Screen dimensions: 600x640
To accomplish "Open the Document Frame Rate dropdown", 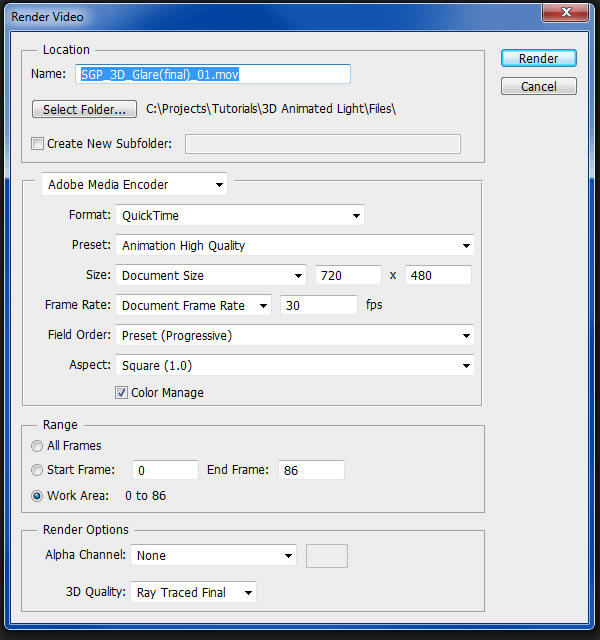I will tap(194, 305).
